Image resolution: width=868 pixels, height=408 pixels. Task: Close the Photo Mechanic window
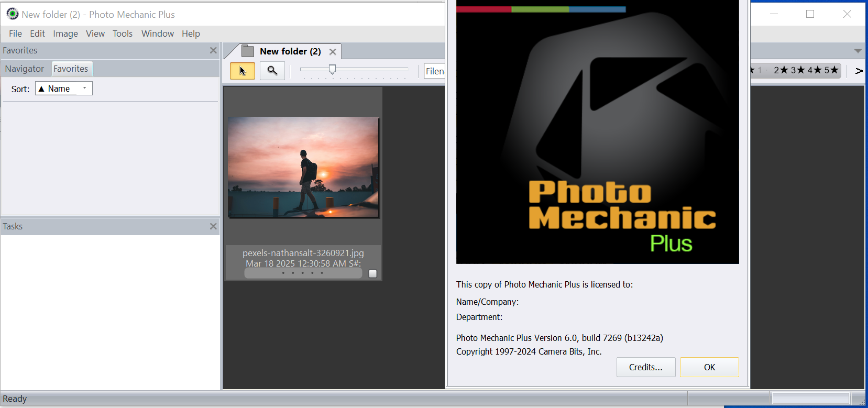(847, 14)
